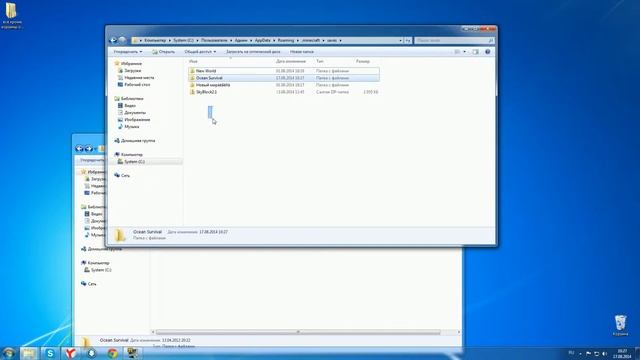Click the Action Center flag icon in tray
This screenshot has height=360, width=640.
click(x=588, y=353)
